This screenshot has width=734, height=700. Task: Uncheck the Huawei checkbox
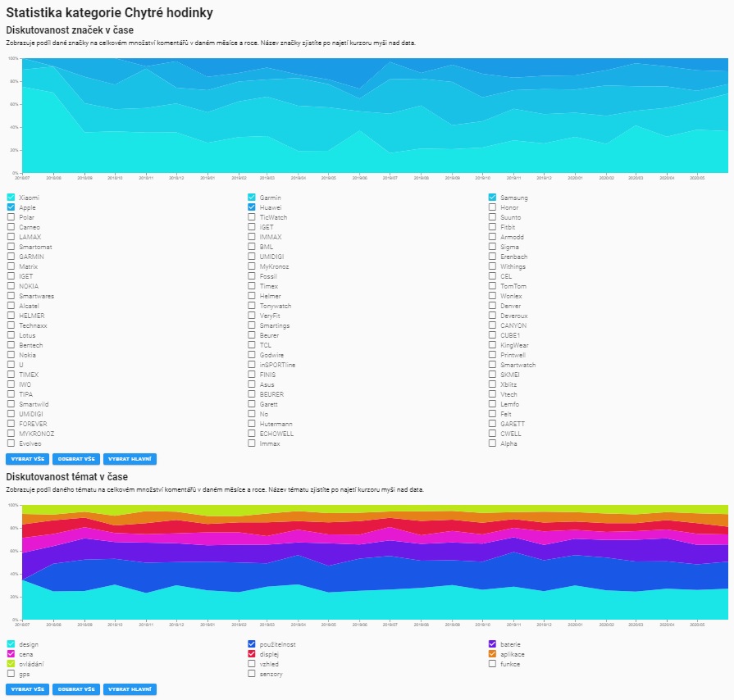click(252, 207)
